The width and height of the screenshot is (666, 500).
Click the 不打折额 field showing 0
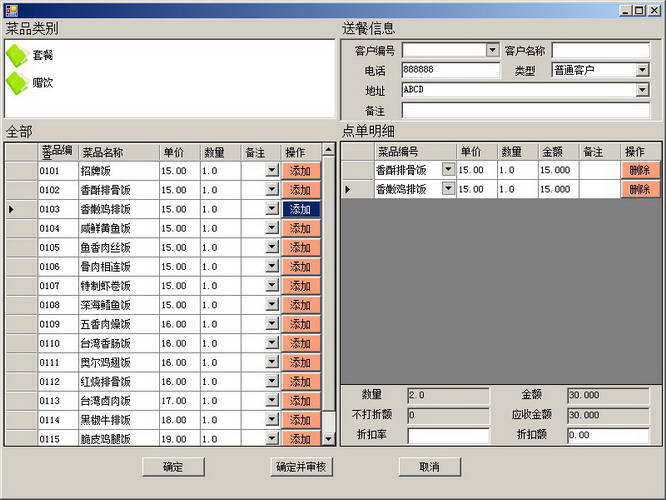(x=449, y=415)
